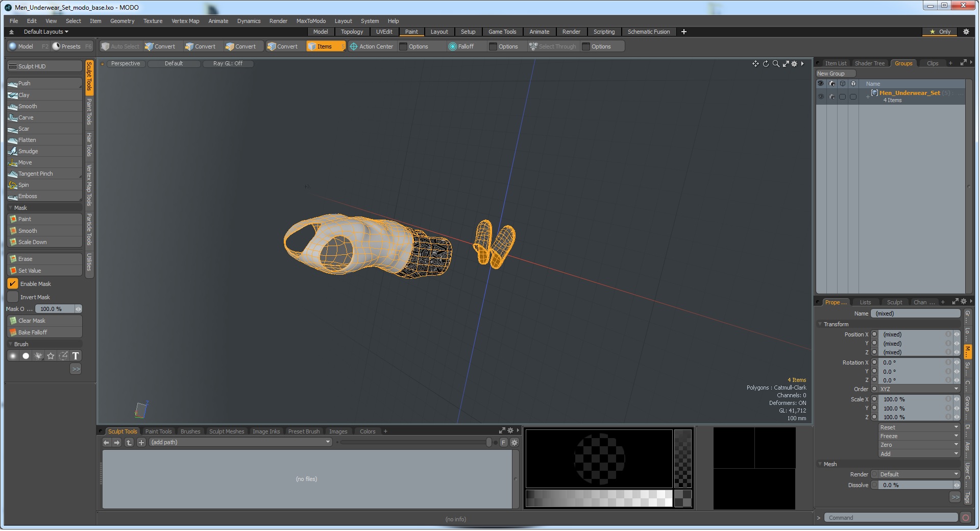
Task: Open the Geometry menu
Action: [122, 21]
